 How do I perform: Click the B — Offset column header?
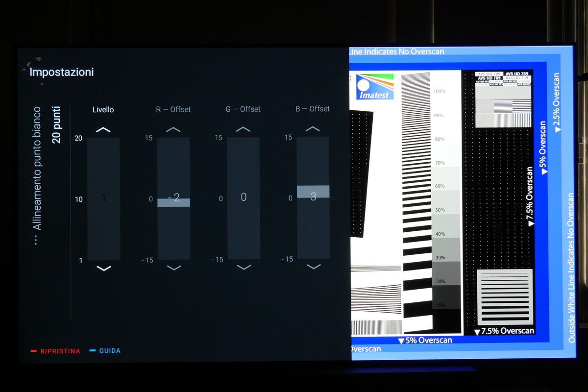pyautogui.click(x=313, y=108)
